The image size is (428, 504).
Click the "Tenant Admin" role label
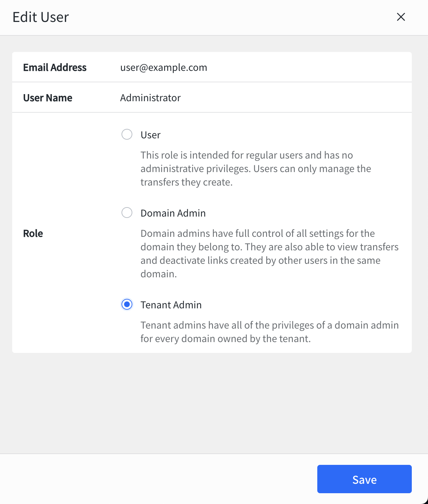click(171, 305)
